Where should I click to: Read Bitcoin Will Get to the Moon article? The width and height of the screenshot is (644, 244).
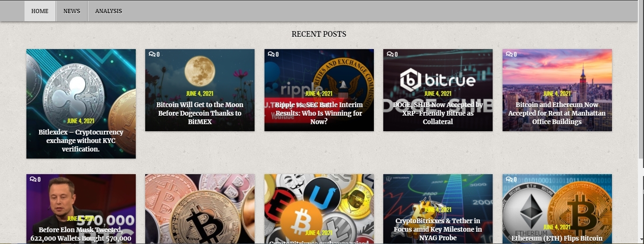(x=200, y=113)
